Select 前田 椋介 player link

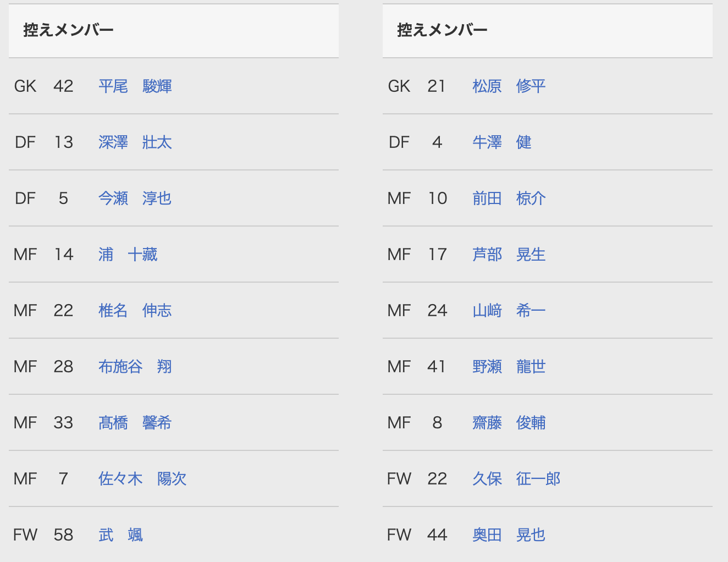[x=509, y=199]
